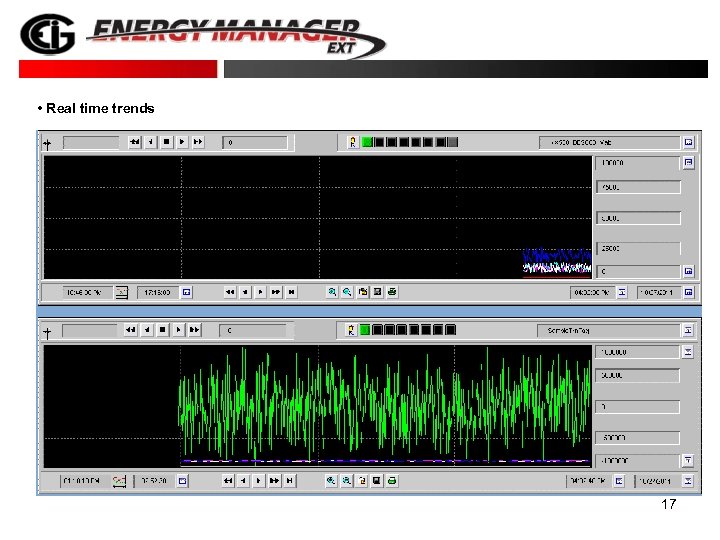The image size is (720, 540).
Task: Rewind fast in the top trend's upper toolbar
Action: click(135, 142)
